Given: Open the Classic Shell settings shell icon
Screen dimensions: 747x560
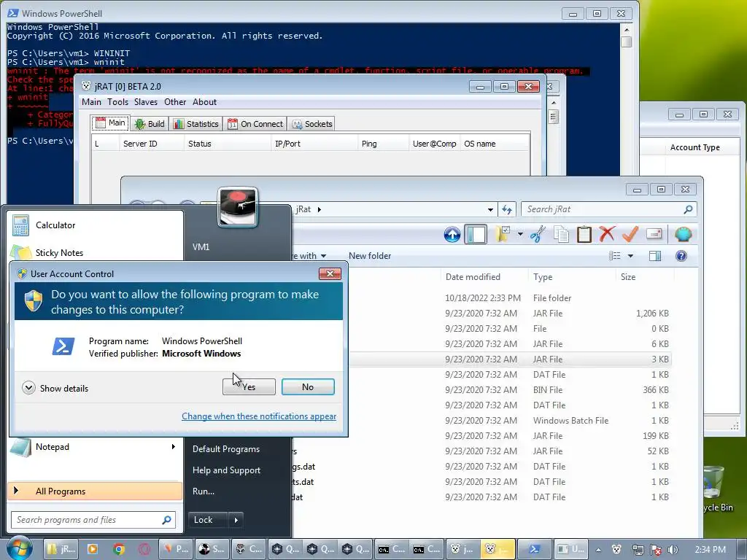Looking at the screenshot, I should tap(683, 234).
